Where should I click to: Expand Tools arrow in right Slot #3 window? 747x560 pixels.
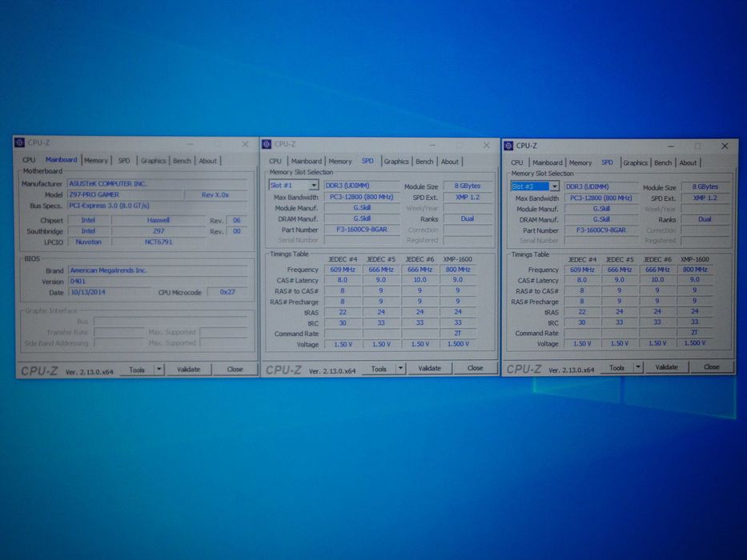point(638,367)
